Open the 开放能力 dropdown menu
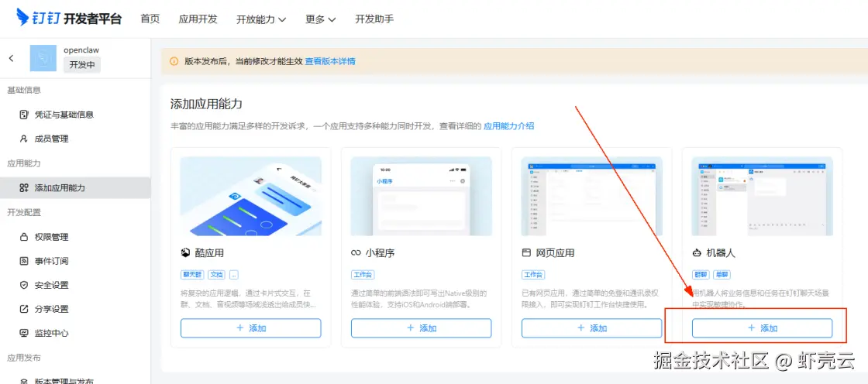 [261, 19]
